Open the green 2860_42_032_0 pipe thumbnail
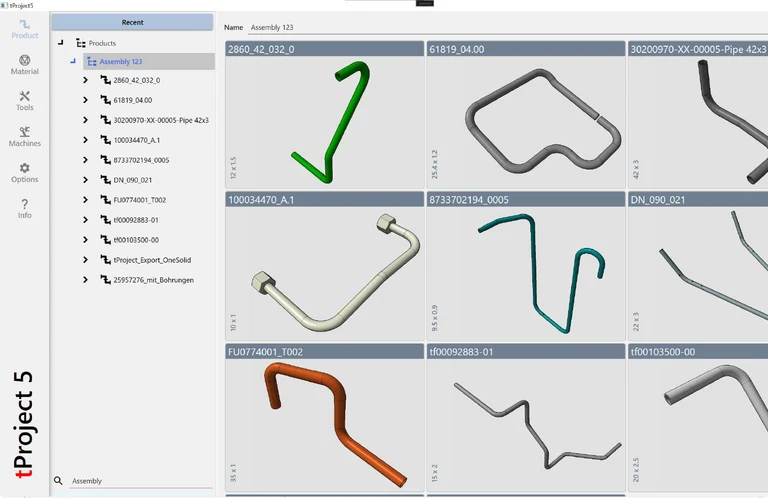 [325, 120]
